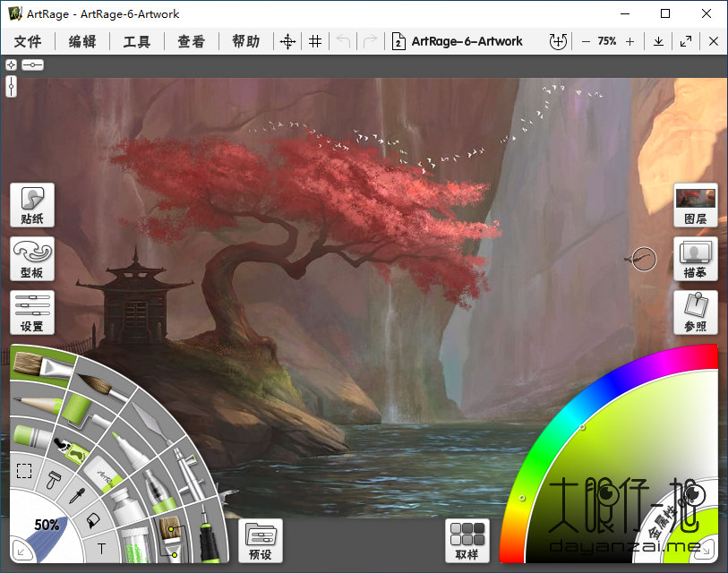Open the 文件 menu

[x=28, y=41]
